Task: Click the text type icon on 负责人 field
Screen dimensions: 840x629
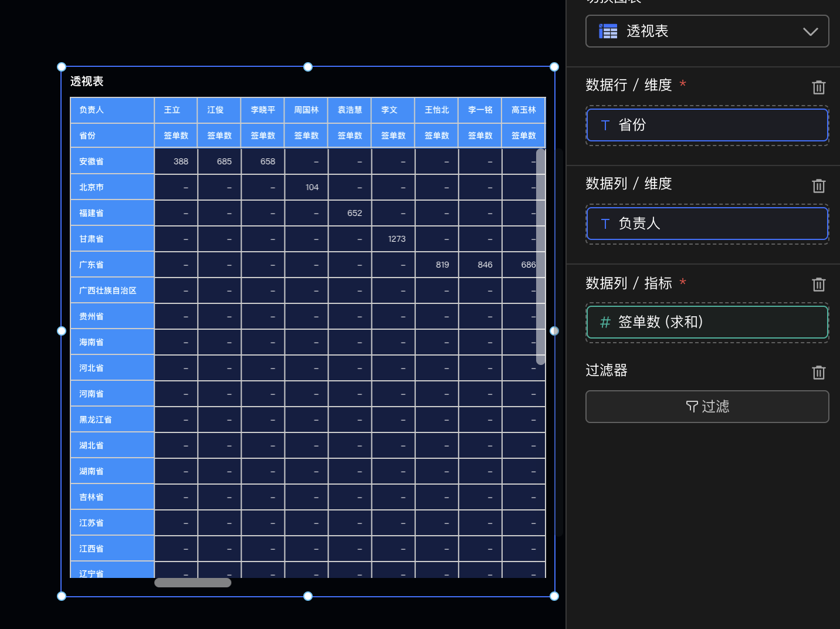Action: click(x=605, y=224)
